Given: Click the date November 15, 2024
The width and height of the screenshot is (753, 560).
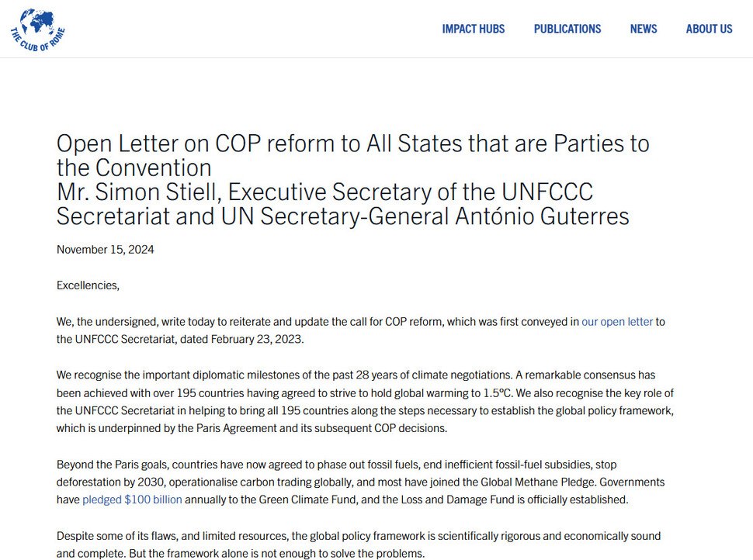Looking at the screenshot, I should [105, 249].
